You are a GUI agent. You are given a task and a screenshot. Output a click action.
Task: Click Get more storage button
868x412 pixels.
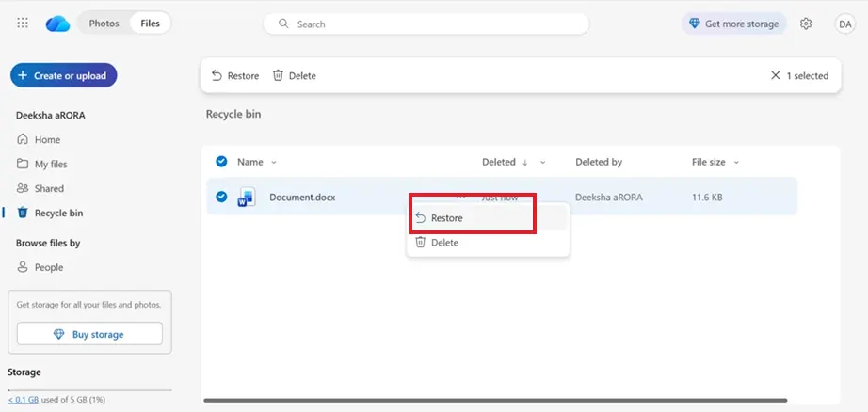coord(734,24)
